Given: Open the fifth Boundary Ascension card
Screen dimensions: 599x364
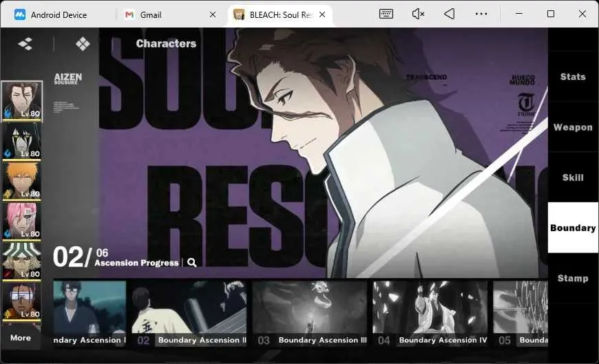Looking at the screenshot, I should point(521,313).
